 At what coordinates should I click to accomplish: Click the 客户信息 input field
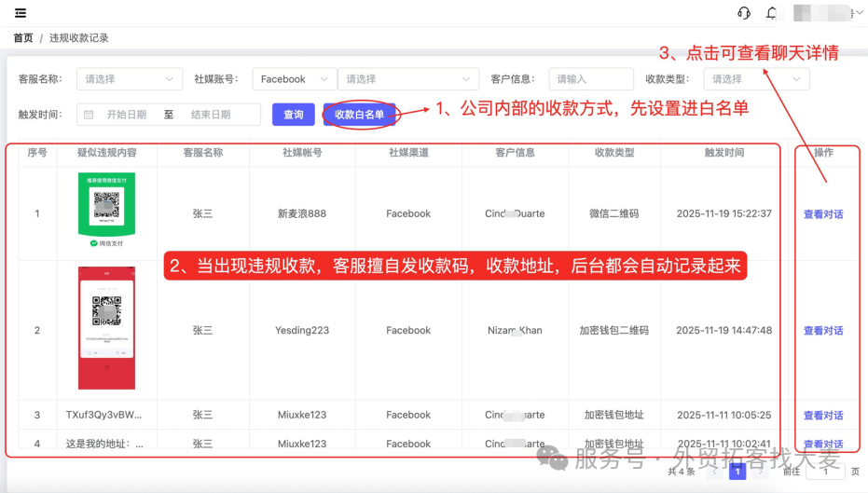[591, 79]
